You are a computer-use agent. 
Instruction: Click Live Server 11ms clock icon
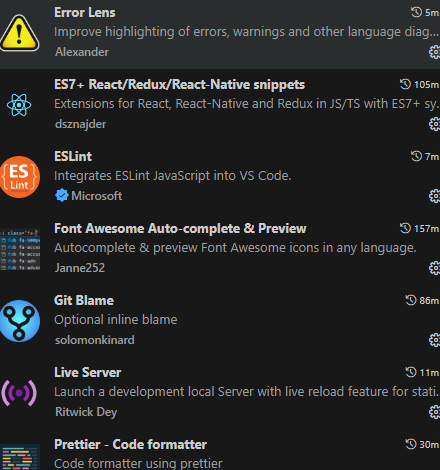point(411,372)
